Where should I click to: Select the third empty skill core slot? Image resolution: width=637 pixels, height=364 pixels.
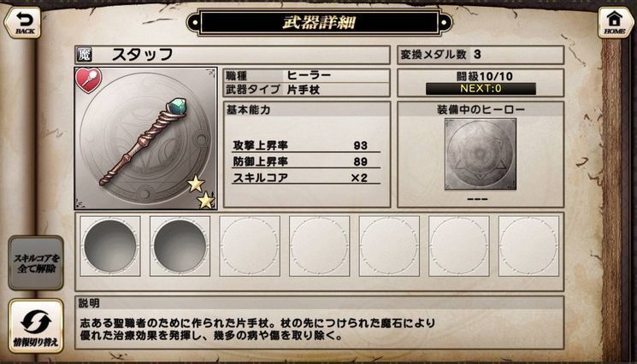tap(250, 246)
